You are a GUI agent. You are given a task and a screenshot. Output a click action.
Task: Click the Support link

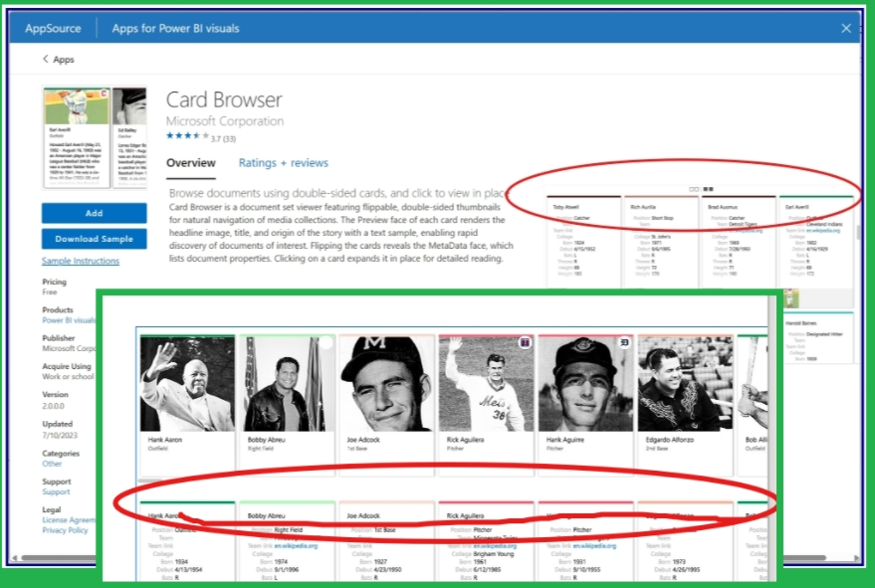click(x=56, y=491)
